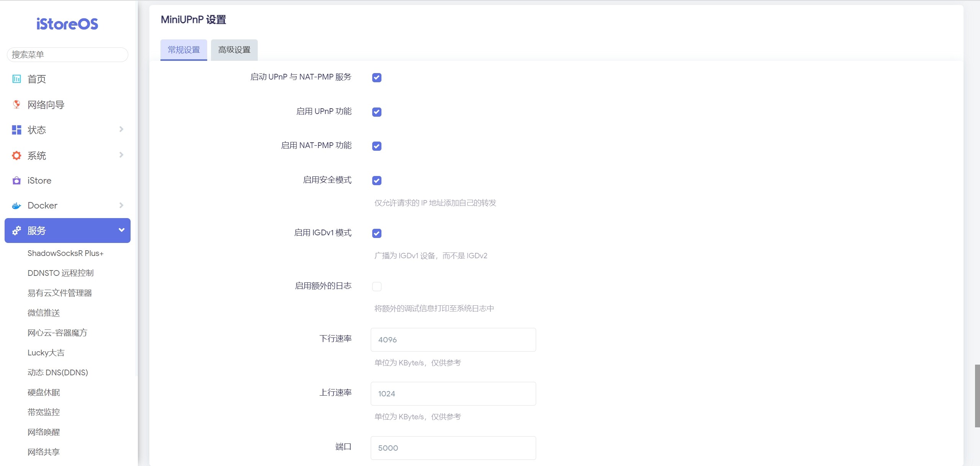Click the network wizard globe icon
This screenshot has width=980, height=466.
16,104
